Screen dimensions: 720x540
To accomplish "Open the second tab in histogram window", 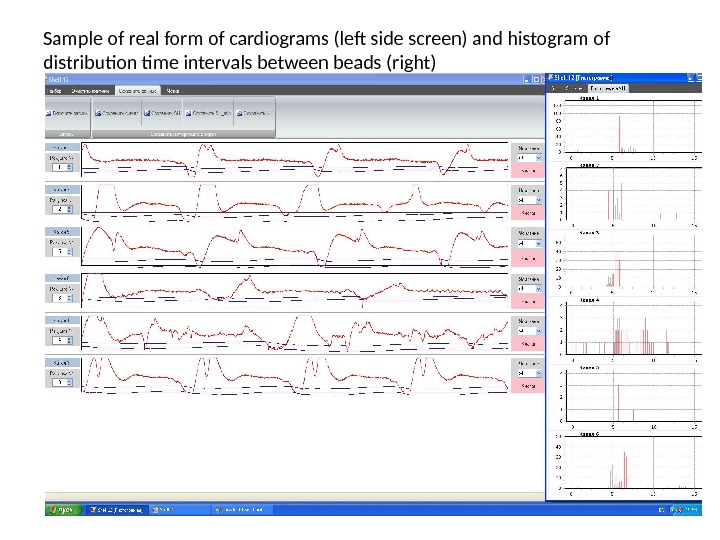I will click(574, 88).
